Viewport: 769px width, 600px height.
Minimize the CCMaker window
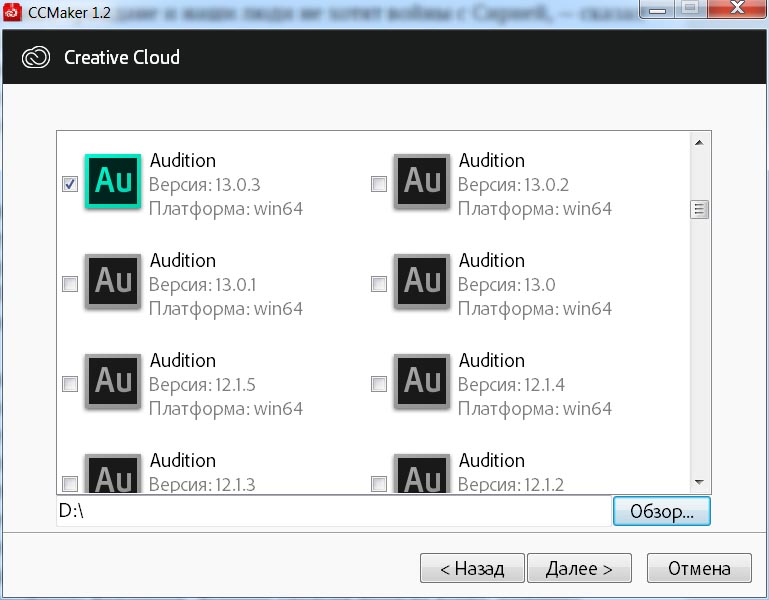658,9
